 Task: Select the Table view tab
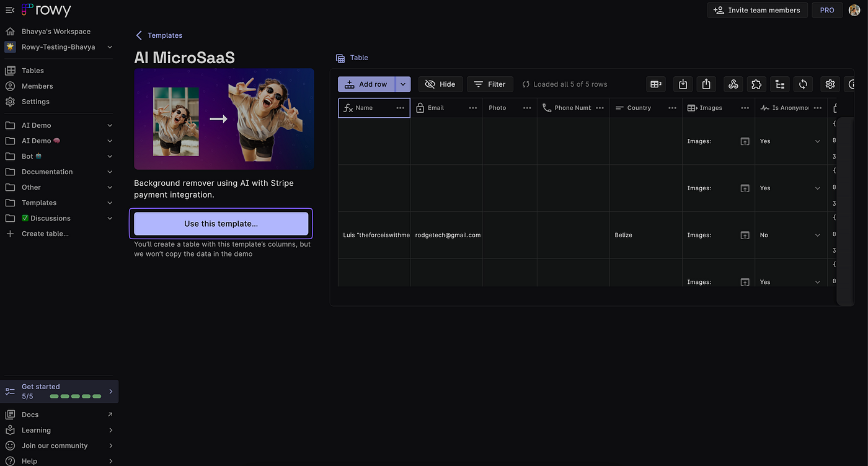[x=352, y=58]
